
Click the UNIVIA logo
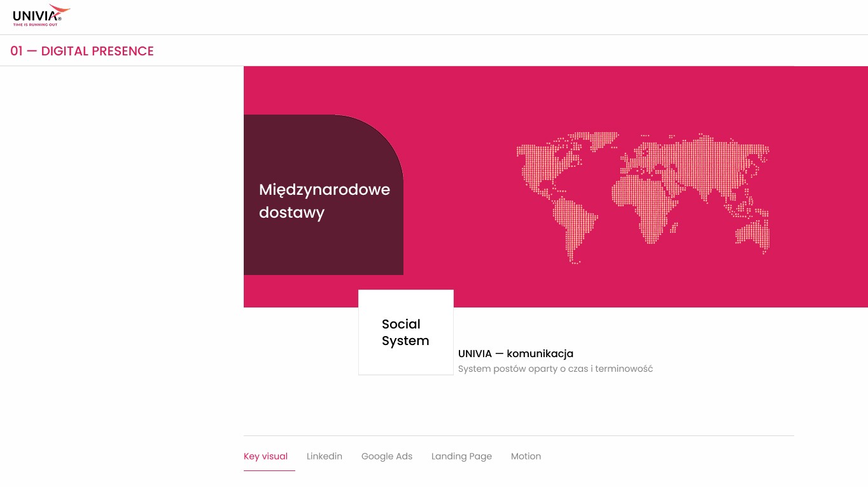(41, 15)
